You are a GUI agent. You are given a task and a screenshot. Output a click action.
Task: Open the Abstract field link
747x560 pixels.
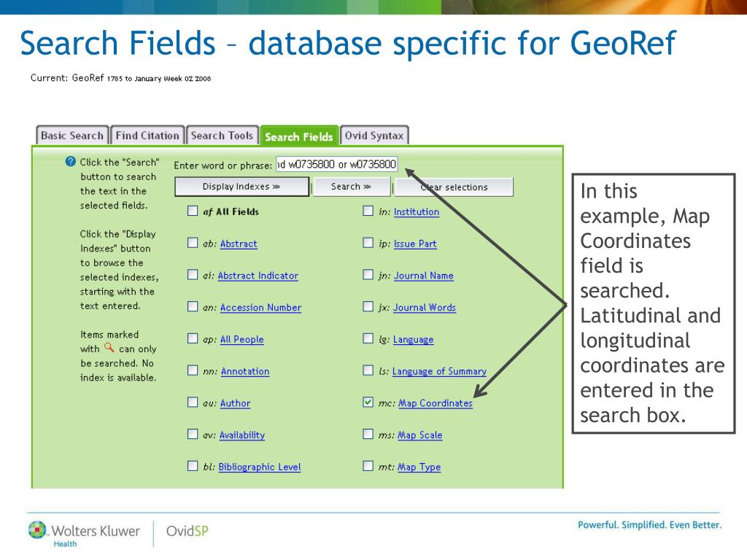[x=239, y=244]
